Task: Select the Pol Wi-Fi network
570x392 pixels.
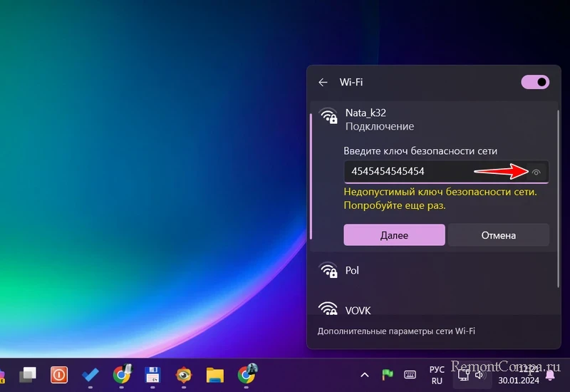Action: (352, 271)
